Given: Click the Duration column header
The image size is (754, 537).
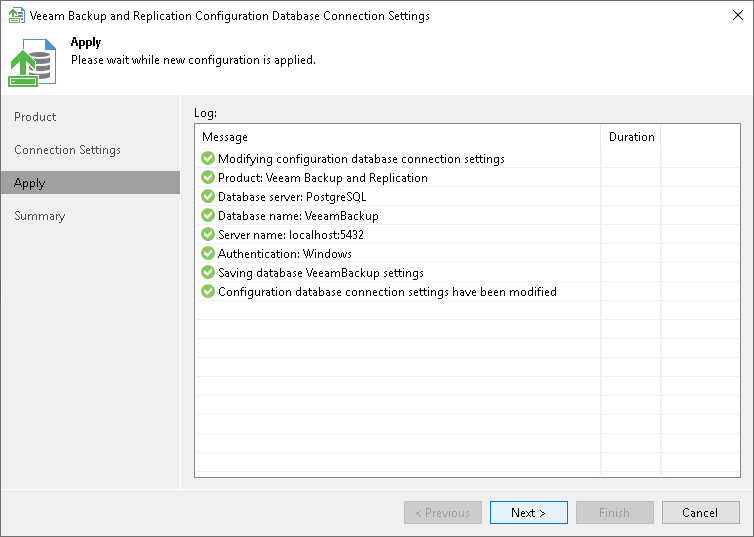Looking at the screenshot, I should [631, 137].
